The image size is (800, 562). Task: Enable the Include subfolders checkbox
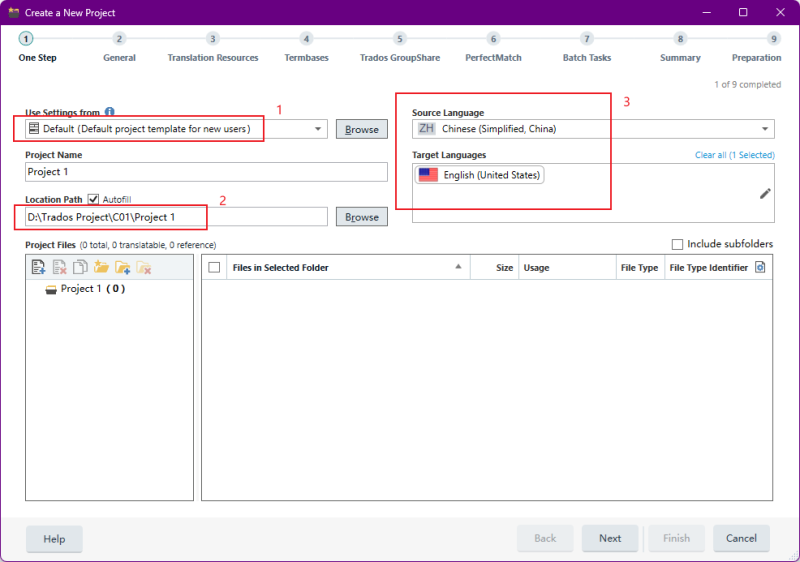[678, 244]
